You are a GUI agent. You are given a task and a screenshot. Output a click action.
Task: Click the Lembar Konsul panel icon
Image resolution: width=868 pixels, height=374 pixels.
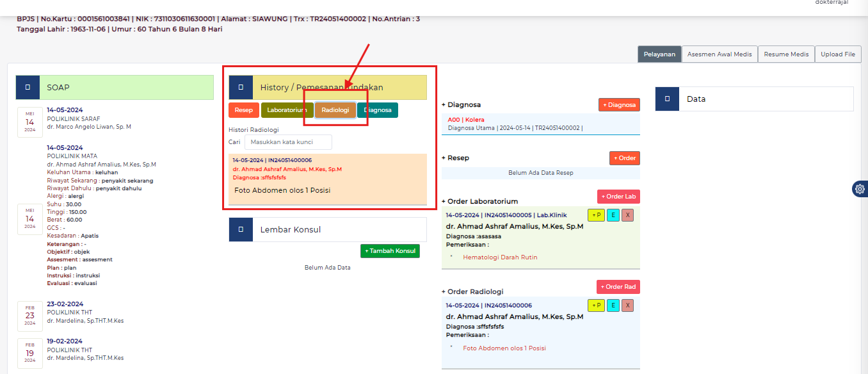(241, 229)
